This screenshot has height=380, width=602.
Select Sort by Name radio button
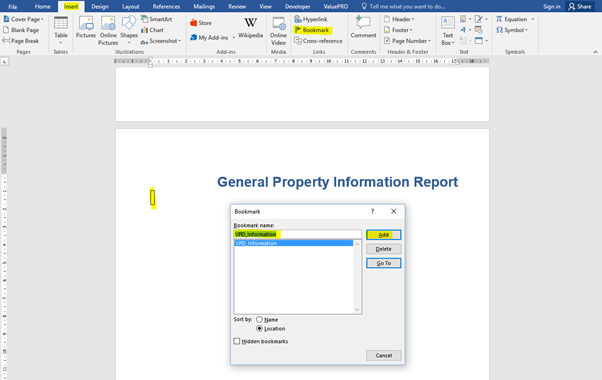point(260,319)
